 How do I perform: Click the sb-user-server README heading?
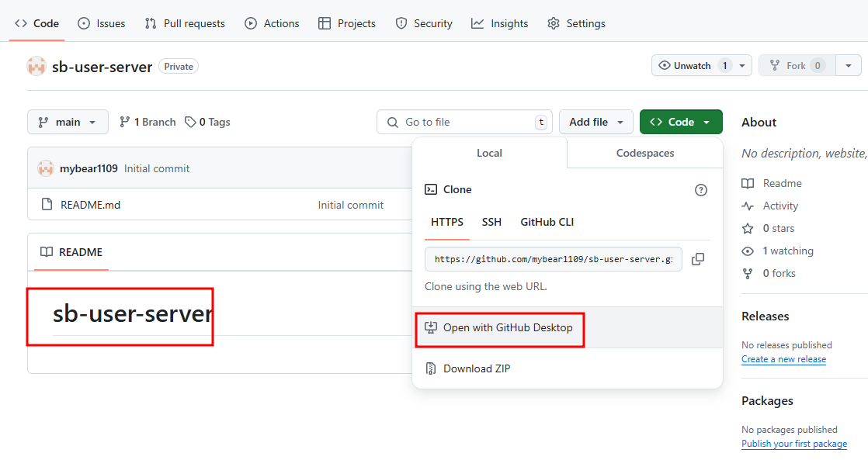click(x=133, y=314)
